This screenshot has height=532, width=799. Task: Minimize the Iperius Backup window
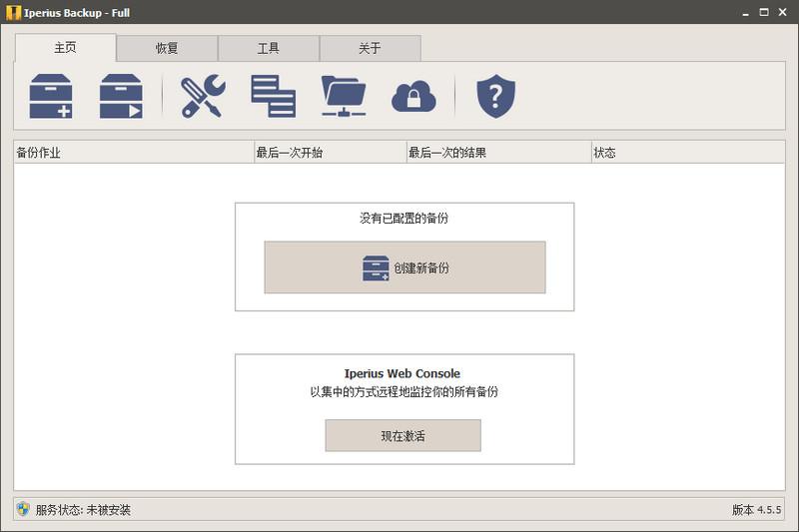[x=745, y=12]
